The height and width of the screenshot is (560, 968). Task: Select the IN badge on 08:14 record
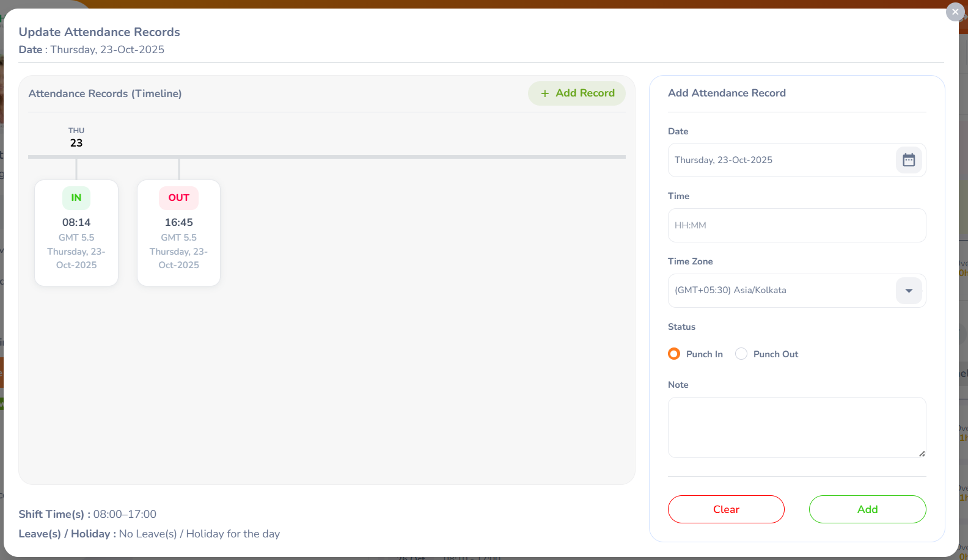click(76, 198)
